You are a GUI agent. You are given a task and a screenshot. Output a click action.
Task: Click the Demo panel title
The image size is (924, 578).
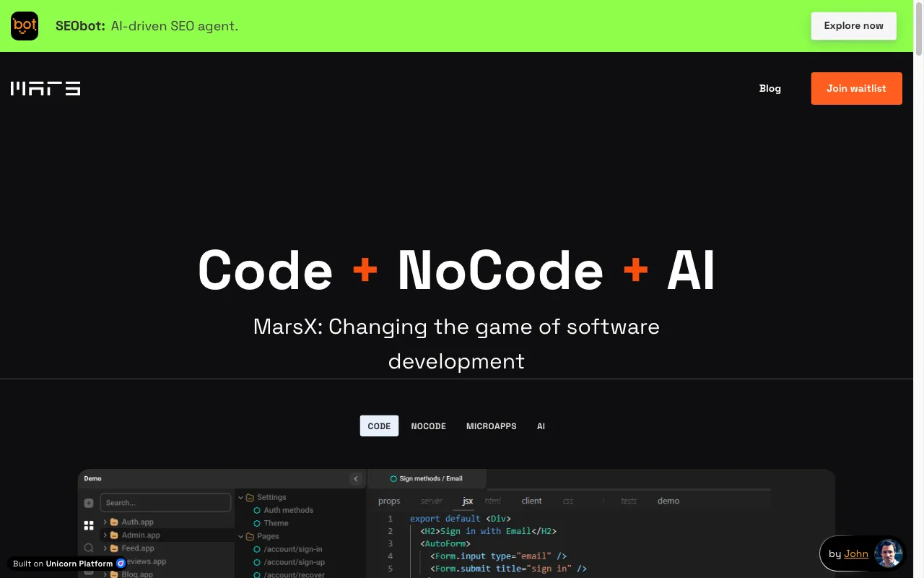(x=93, y=478)
